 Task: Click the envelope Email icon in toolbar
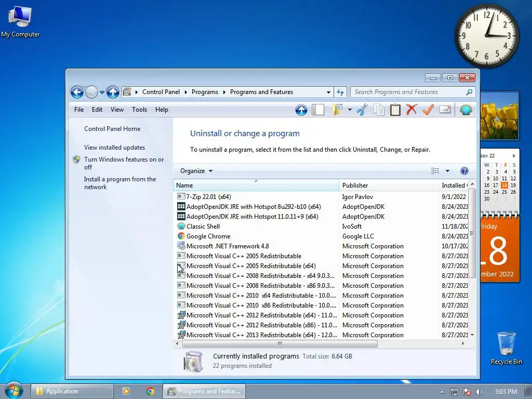click(445, 110)
